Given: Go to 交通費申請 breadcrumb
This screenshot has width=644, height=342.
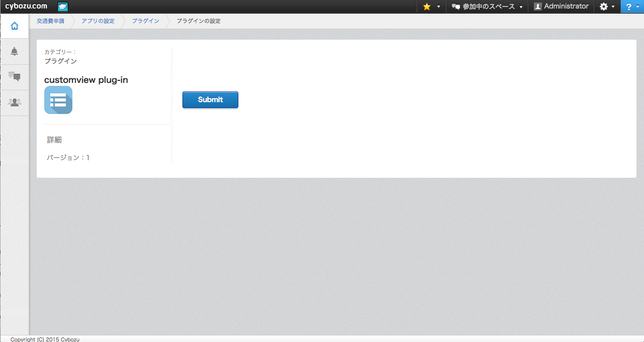Looking at the screenshot, I should point(50,21).
